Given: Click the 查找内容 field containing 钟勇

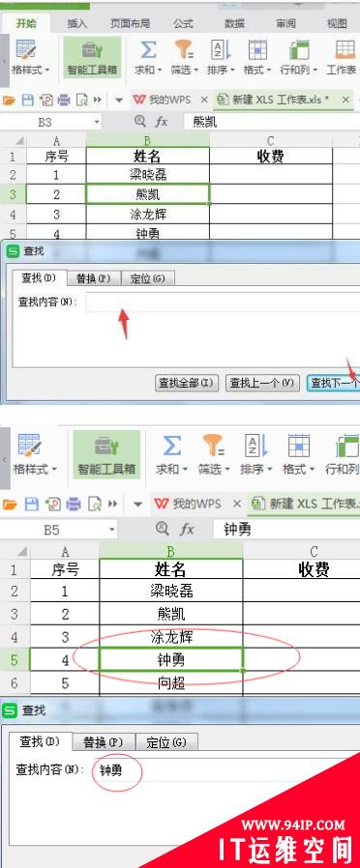Looking at the screenshot, I should [226, 770].
